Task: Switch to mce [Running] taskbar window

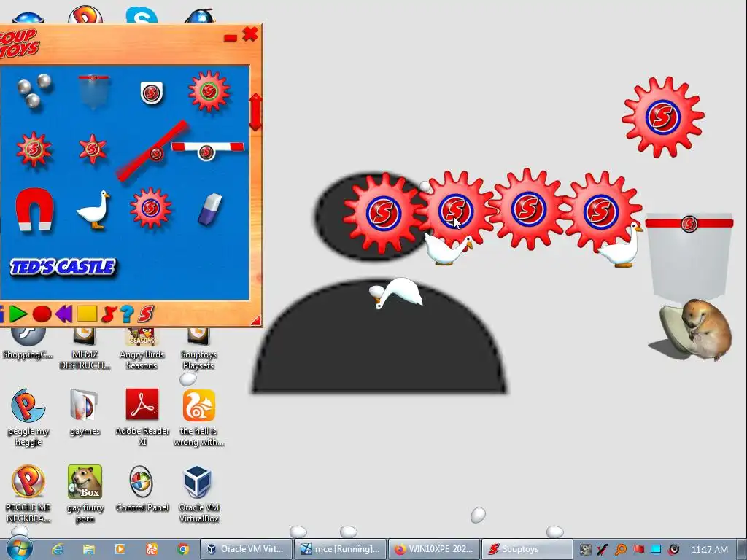Action: point(340,549)
